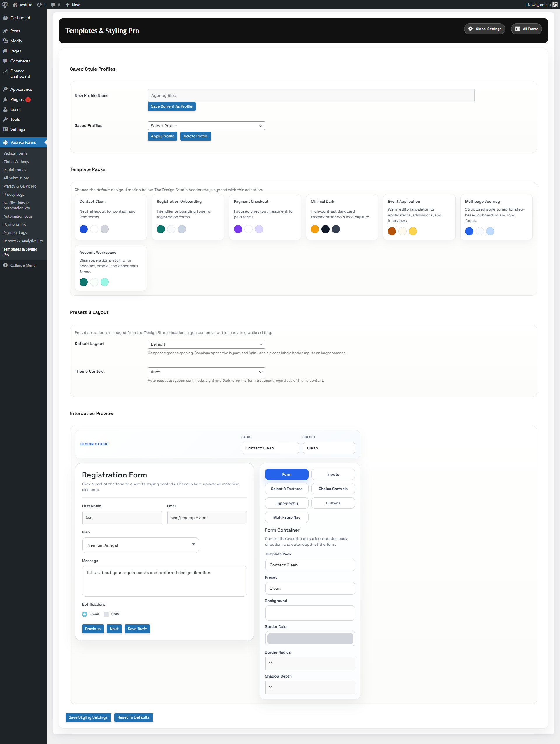Switch to the Select & Textarea tab
The width and height of the screenshot is (560, 744).
pos(286,489)
